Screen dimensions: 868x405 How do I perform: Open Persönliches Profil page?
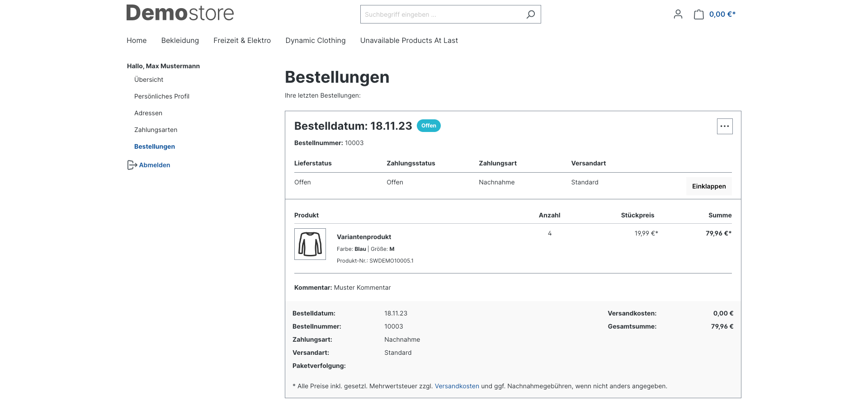[x=162, y=96]
